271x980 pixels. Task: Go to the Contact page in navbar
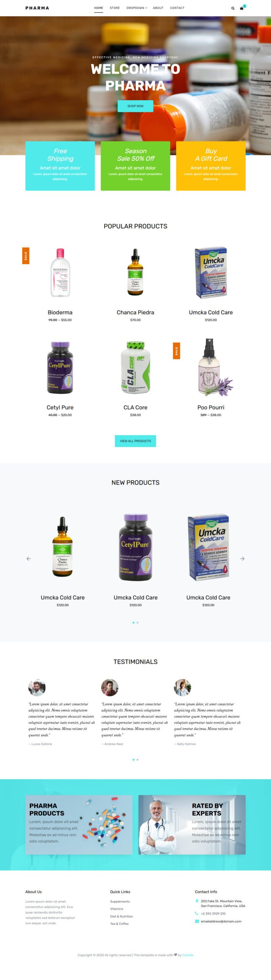[177, 8]
